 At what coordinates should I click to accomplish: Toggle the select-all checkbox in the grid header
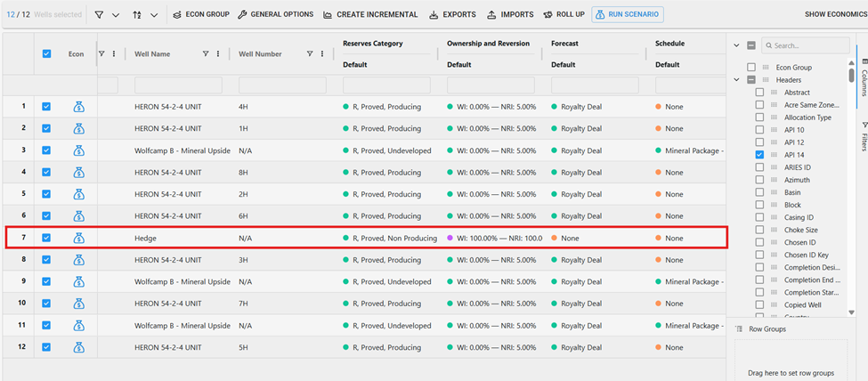[x=46, y=54]
